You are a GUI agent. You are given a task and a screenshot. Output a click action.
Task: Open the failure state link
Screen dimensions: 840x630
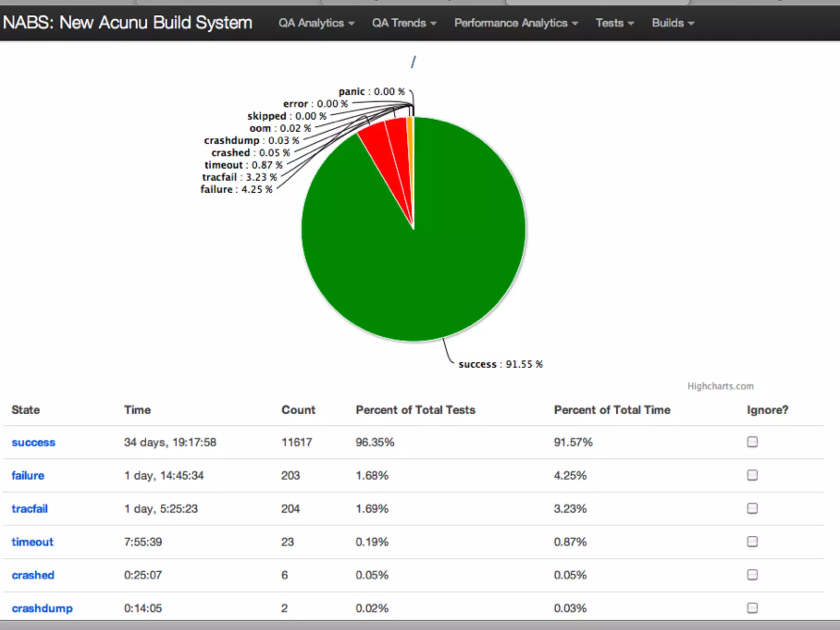pyautogui.click(x=28, y=475)
